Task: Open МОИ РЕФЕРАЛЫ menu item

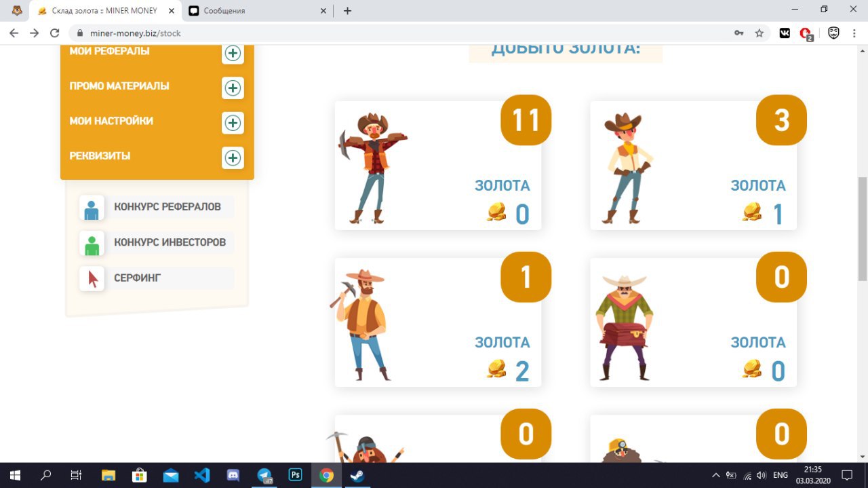Action: point(109,52)
